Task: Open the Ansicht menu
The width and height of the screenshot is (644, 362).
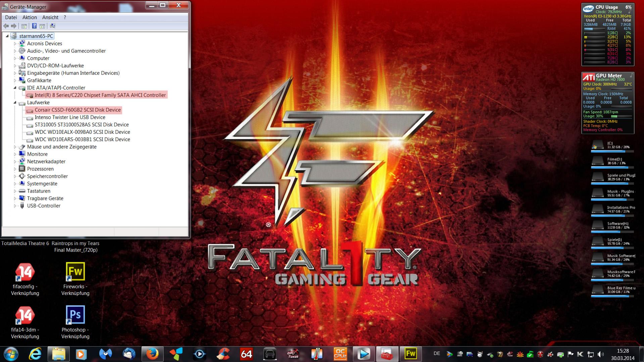Action: coord(50,17)
